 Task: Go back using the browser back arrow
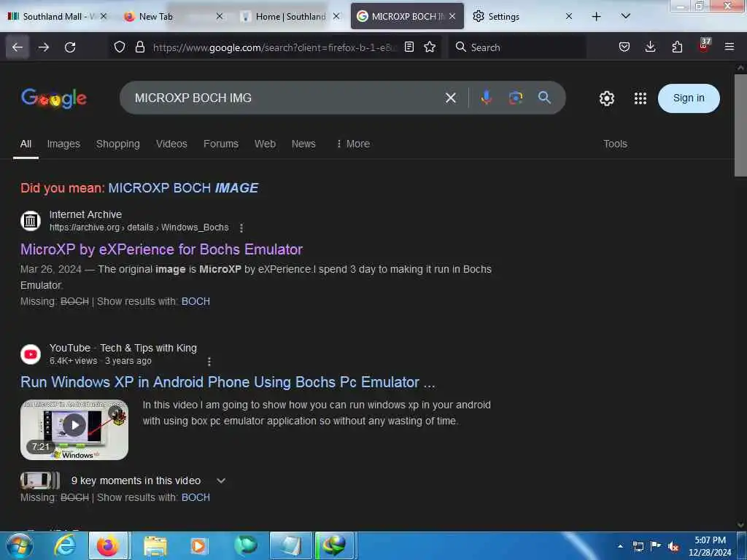point(18,47)
